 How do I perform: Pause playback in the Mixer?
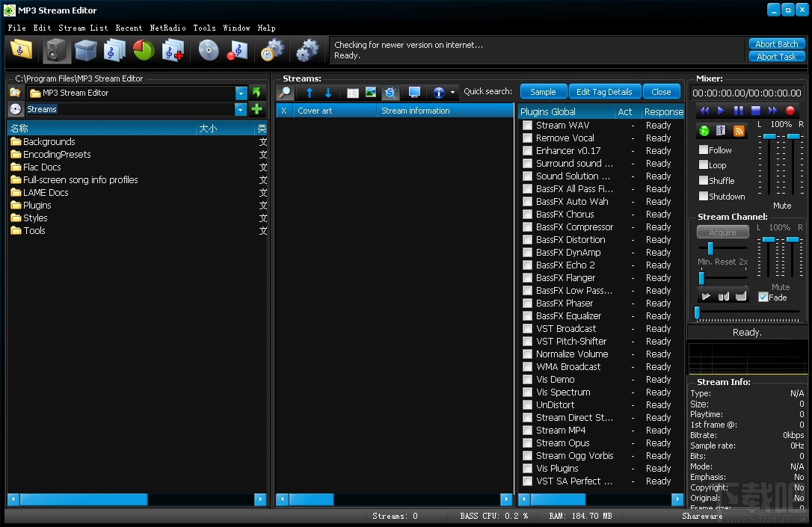739,111
